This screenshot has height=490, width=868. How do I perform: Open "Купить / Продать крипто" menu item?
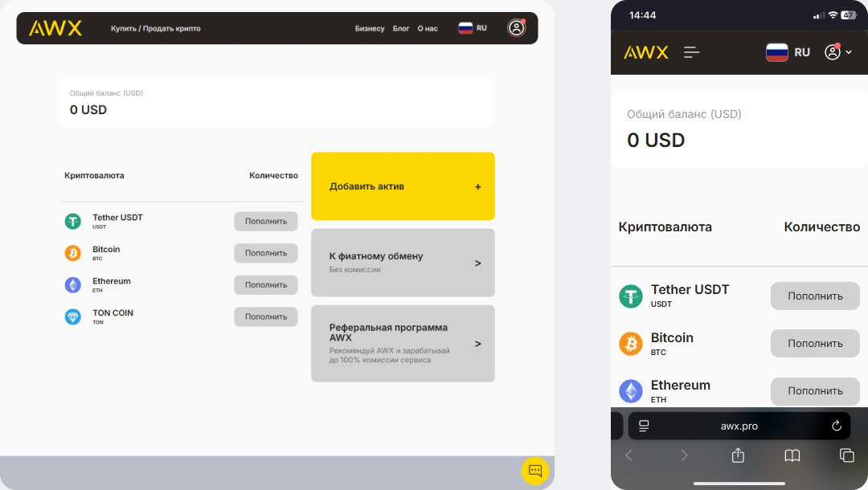pyautogui.click(x=156, y=29)
